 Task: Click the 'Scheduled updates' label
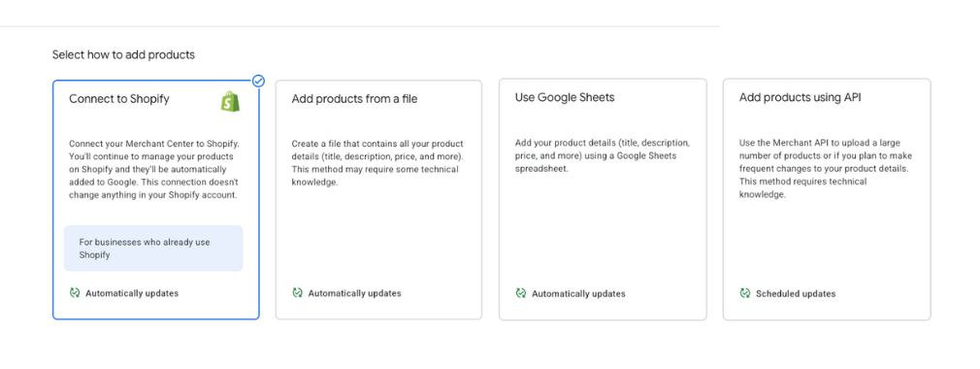(x=796, y=294)
